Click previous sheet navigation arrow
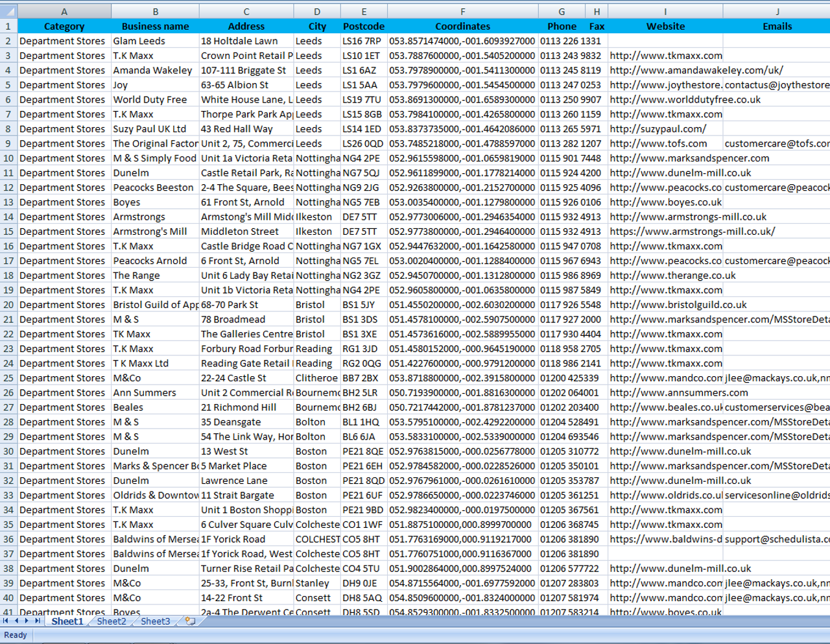The width and height of the screenshot is (830, 644). [16, 621]
